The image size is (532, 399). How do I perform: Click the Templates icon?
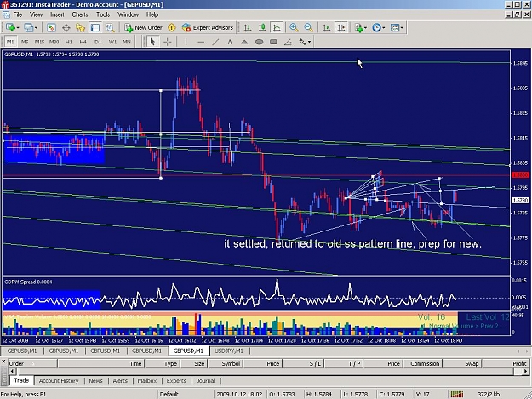coord(395,28)
